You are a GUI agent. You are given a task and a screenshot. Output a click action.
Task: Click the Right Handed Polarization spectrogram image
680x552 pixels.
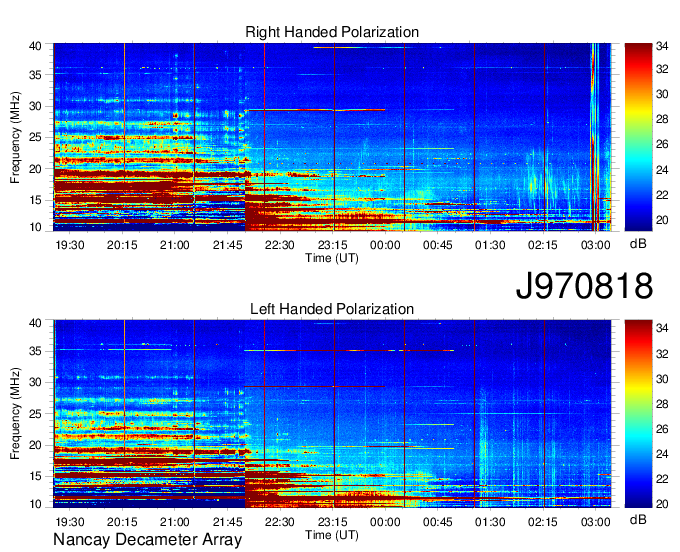click(332, 137)
